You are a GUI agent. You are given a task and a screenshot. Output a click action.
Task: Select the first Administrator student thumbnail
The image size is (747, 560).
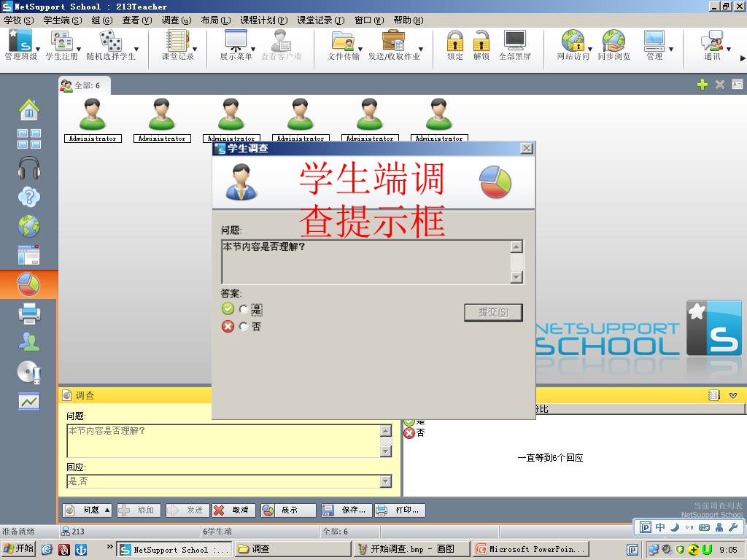(x=93, y=120)
